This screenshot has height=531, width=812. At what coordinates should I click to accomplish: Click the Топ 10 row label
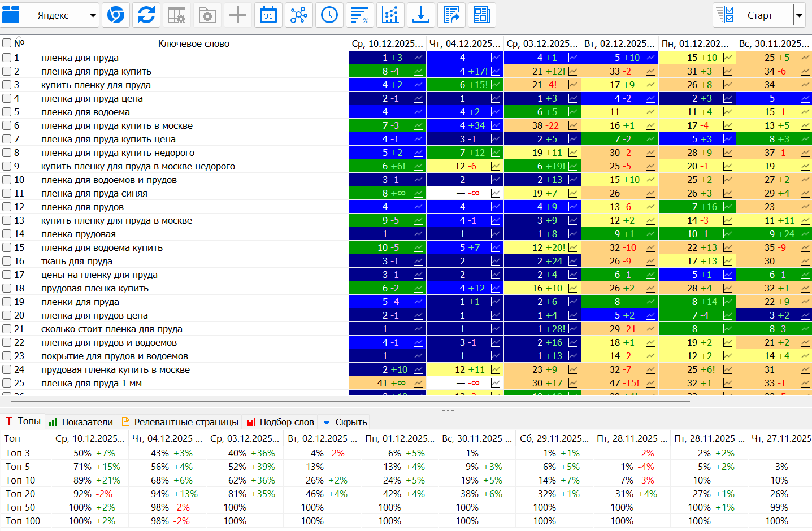[20, 480]
